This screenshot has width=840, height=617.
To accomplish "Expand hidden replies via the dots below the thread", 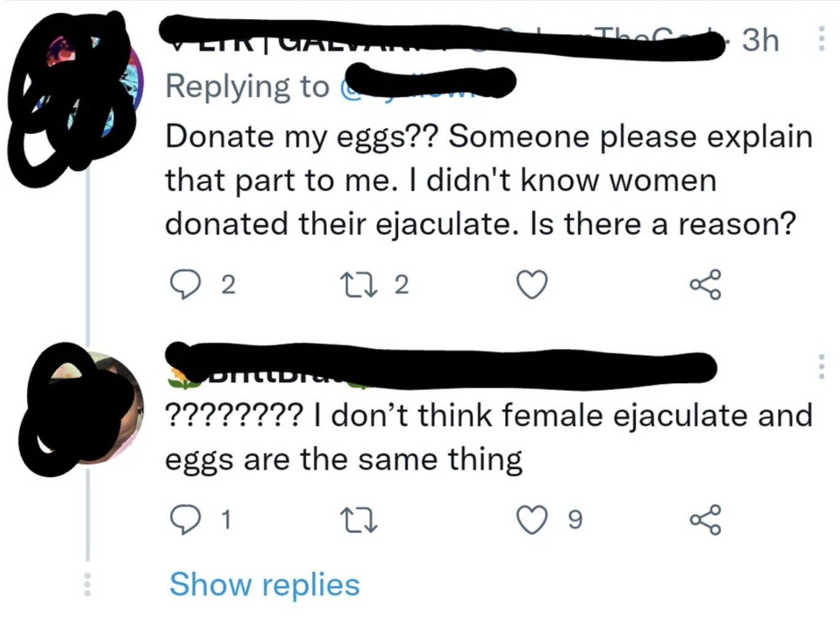I will 88,583.
